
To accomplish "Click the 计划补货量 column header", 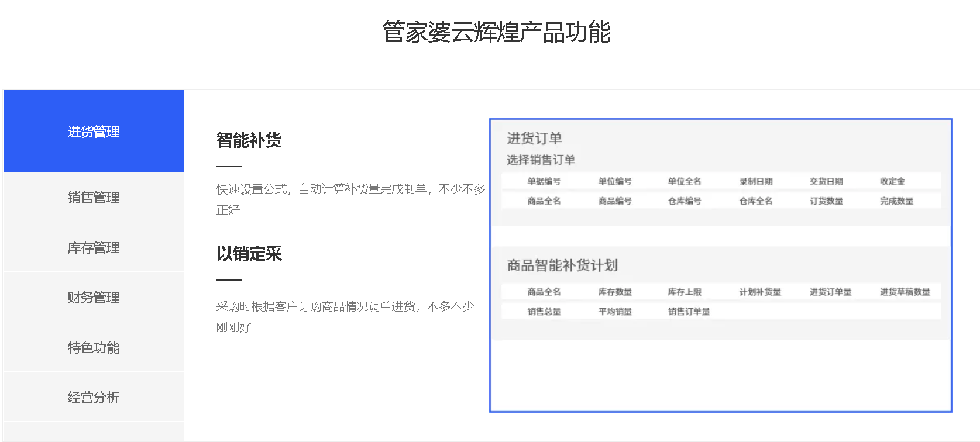I will point(760,292).
